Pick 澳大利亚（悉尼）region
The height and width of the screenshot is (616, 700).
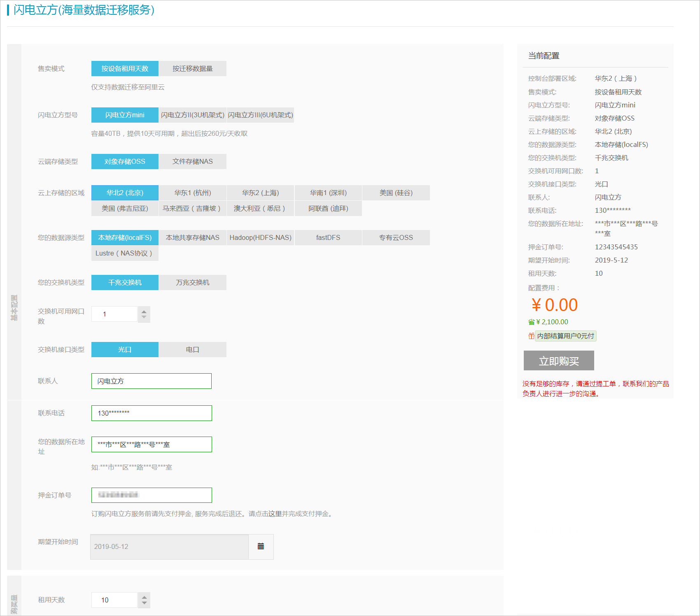[261, 209]
